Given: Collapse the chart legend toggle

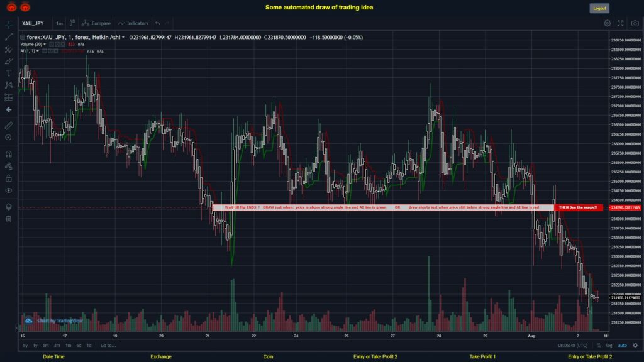Looking at the screenshot, I should click(23, 37).
